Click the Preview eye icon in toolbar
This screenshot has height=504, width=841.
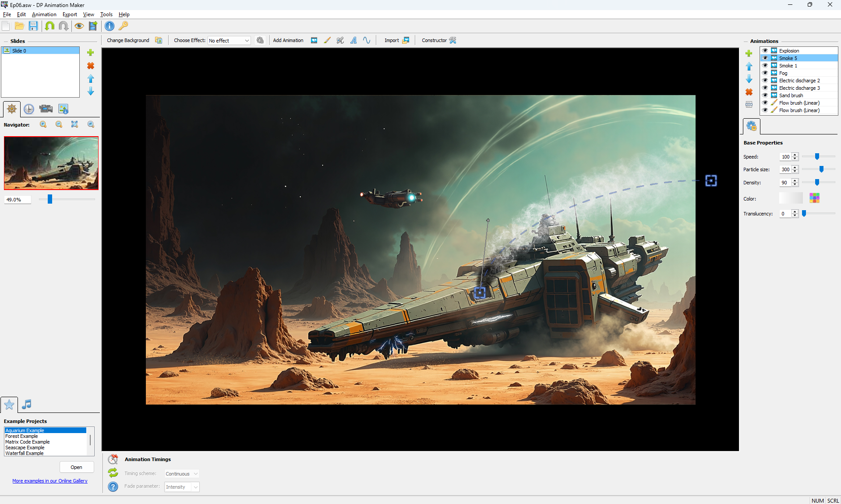click(x=79, y=26)
